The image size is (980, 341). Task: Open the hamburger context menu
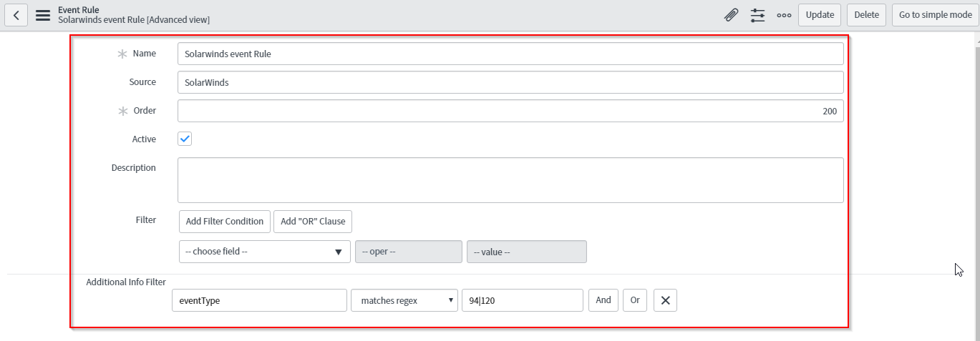[43, 15]
